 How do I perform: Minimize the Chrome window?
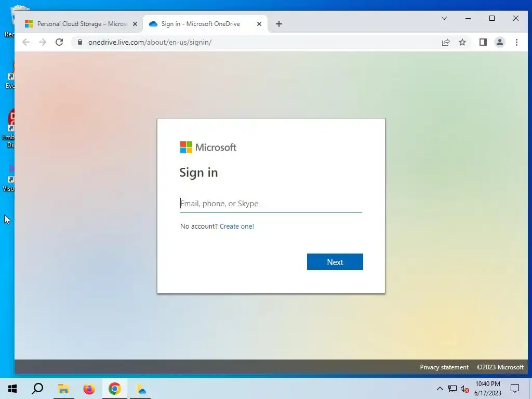pos(468,18)
